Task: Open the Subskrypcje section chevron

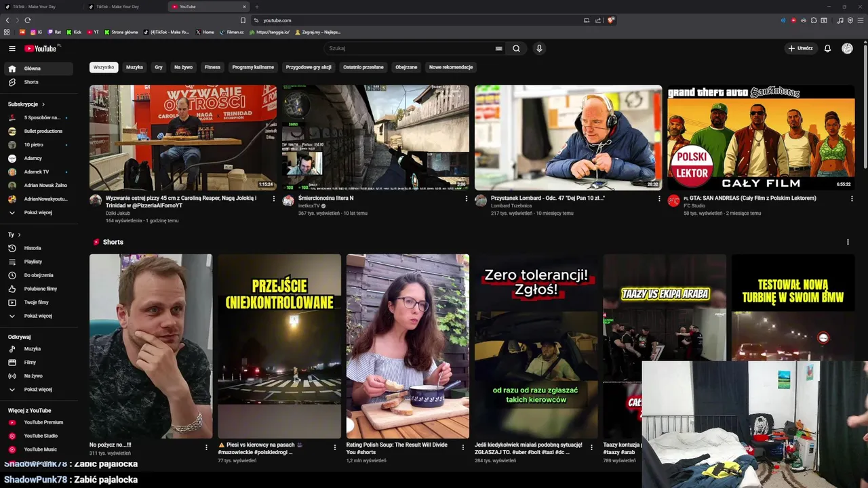Action: point(43,104)
